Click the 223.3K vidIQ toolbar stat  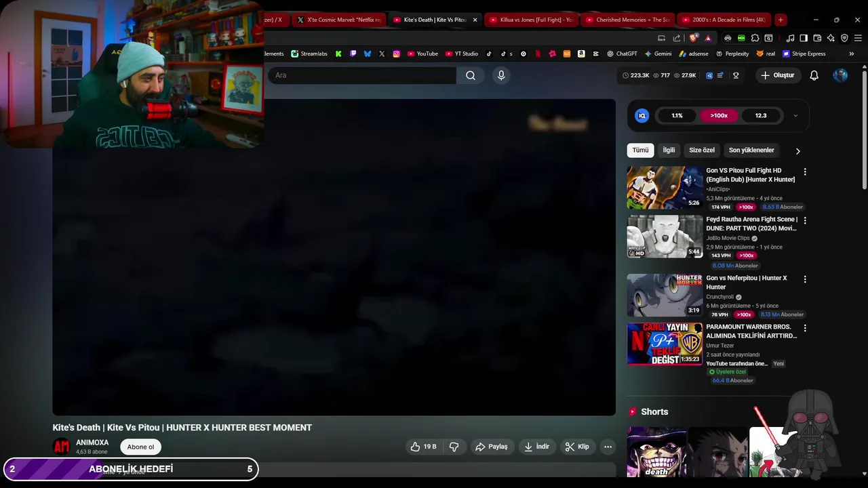(x=635, y=75)
